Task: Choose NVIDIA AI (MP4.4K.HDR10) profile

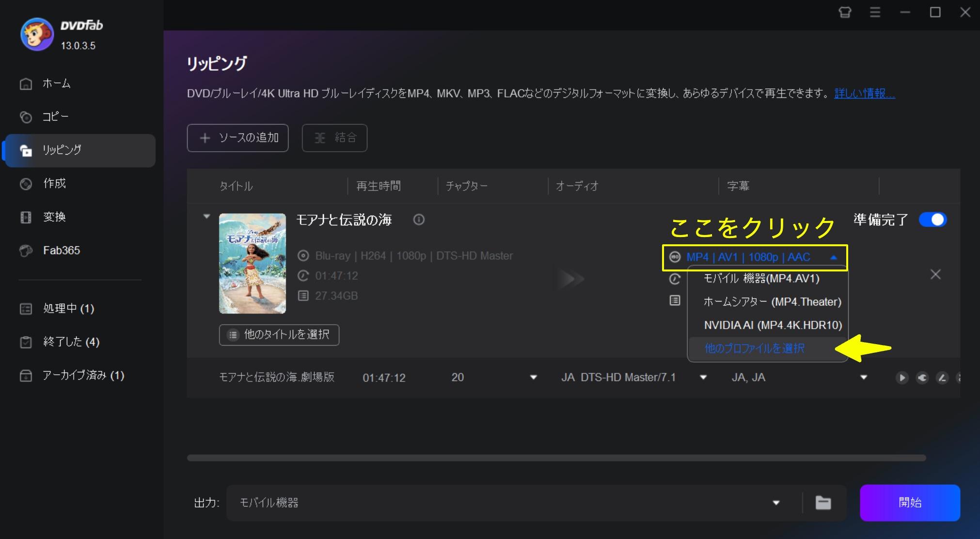Action: 768,325
